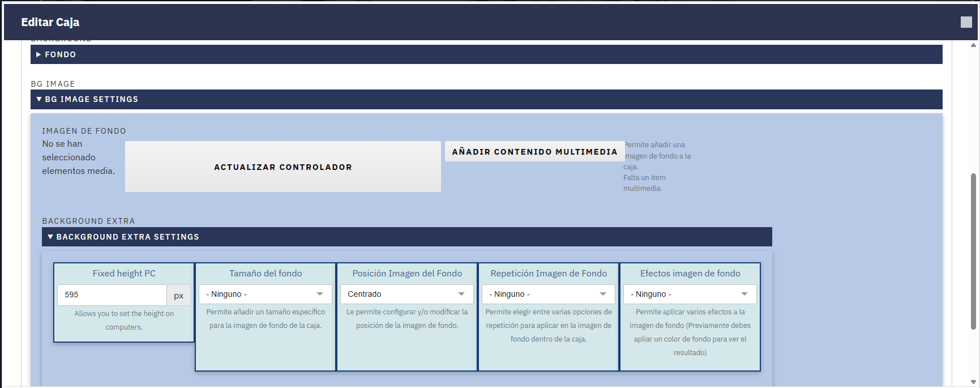Image resolution: width=980 pixels, height=388 pixels.
Task: Open Repetición Imagen de Fondo dropdown
Action: click(x=549, y=294)
